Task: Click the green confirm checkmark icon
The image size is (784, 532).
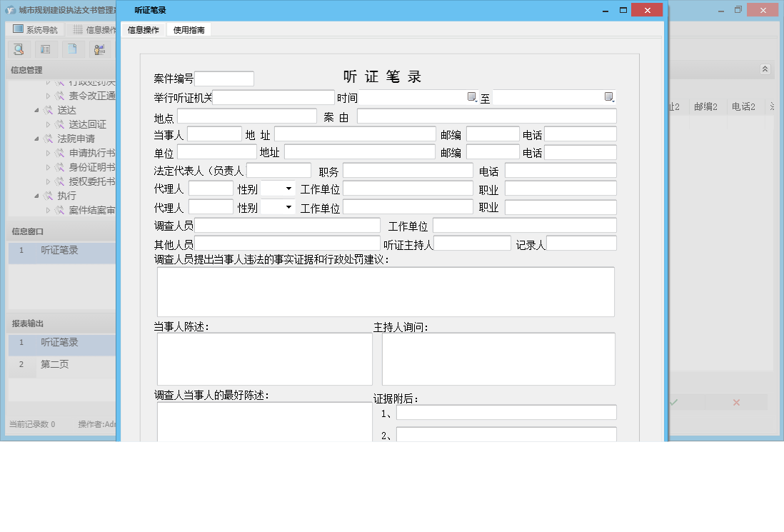Action: (673, 402)
